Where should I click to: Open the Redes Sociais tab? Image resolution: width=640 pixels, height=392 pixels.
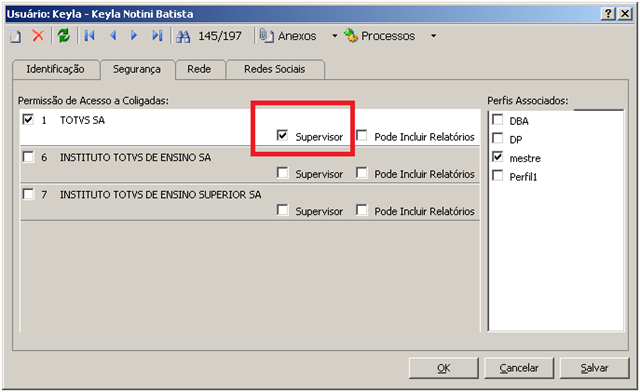click(275, 69)
